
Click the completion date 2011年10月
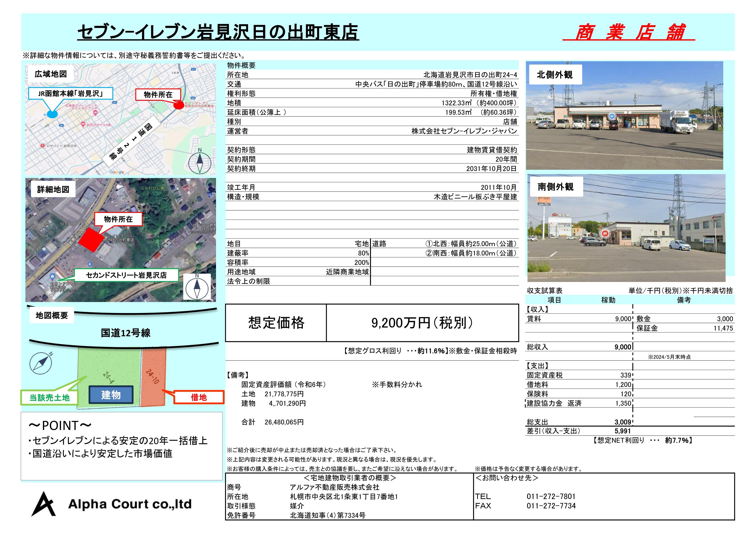tap(499, 187)
